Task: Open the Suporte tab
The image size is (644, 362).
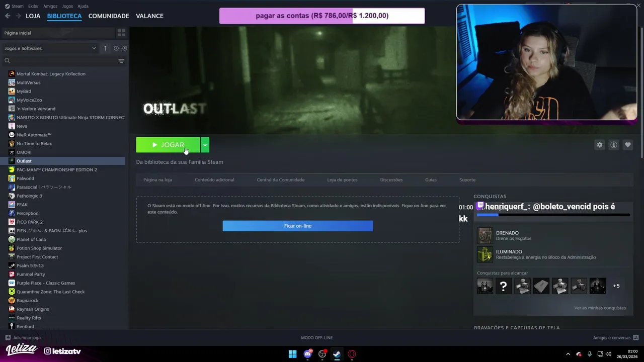Action: (x=467, y=179)
